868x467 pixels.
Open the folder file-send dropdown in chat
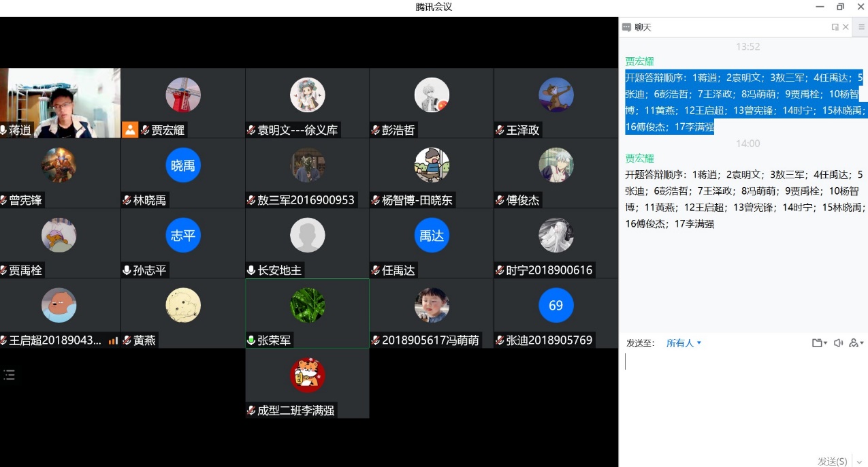point(819,343)
